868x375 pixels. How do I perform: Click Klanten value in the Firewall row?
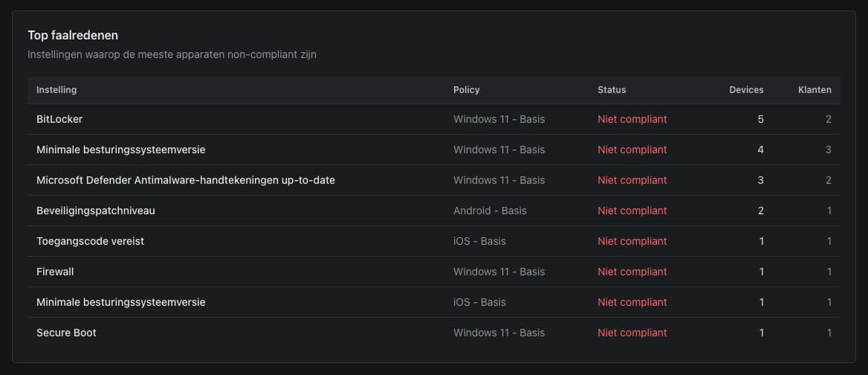pos(829,272)
